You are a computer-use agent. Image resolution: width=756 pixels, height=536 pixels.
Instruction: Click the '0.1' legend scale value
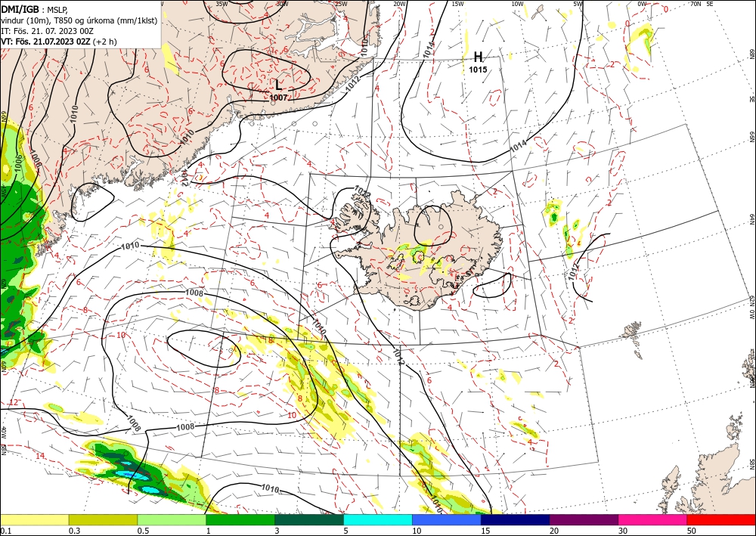coord(6,531)
